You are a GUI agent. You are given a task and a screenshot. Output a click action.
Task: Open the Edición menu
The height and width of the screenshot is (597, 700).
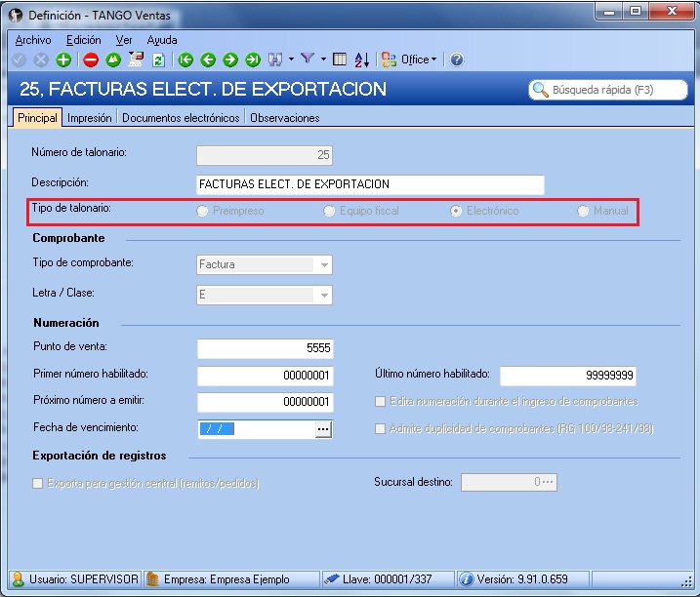click(84, 40)
